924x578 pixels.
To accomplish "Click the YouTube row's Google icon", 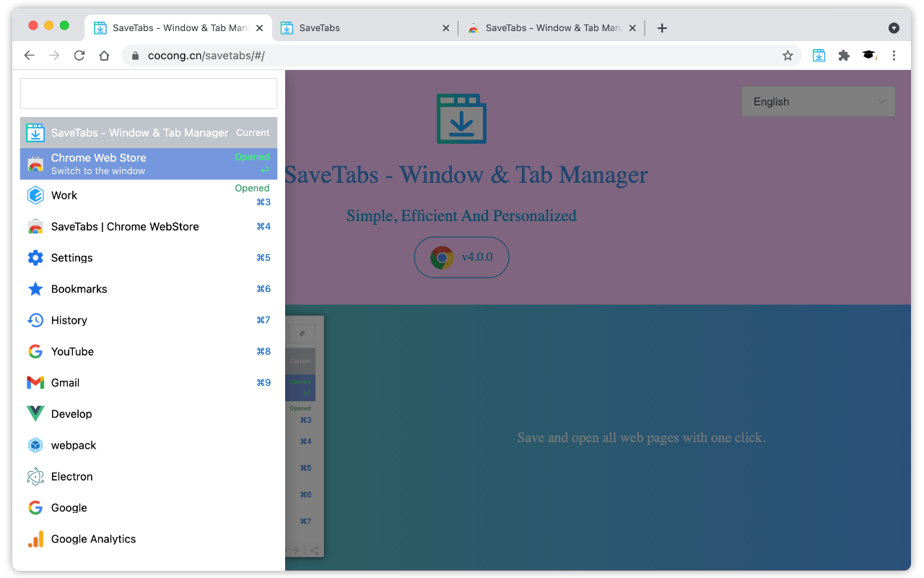I will pyautogui.click(x=35, y=352).
